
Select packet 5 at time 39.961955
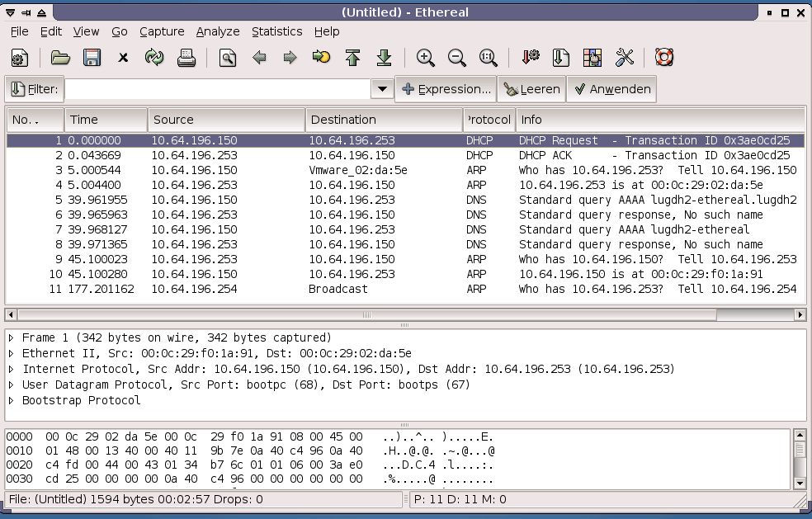tap(405, 200)
